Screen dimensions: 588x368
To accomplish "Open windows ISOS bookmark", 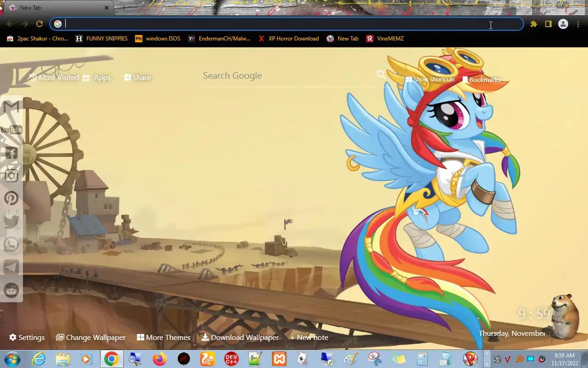I will (x=158, y=39).
